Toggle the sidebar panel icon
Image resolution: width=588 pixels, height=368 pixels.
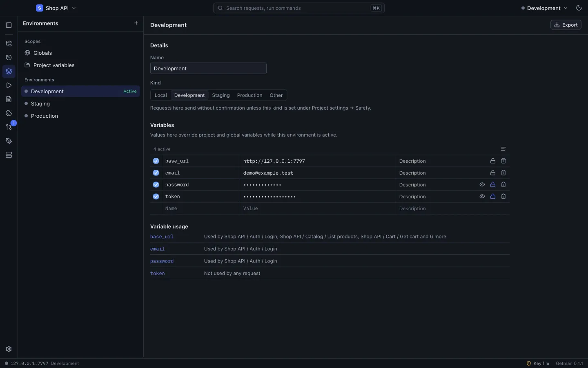point(9,25)
